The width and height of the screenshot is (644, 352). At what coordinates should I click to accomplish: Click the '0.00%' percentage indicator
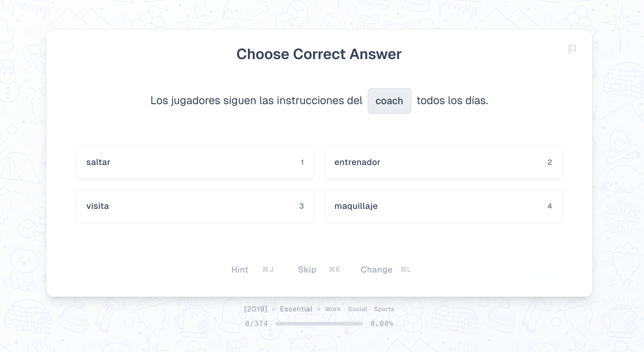[x=382, y=324]
